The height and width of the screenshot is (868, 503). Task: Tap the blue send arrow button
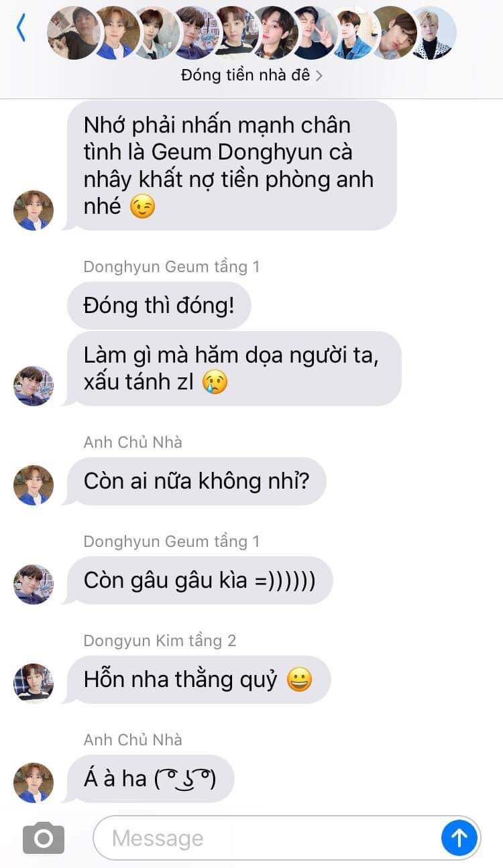click(459, 838)
